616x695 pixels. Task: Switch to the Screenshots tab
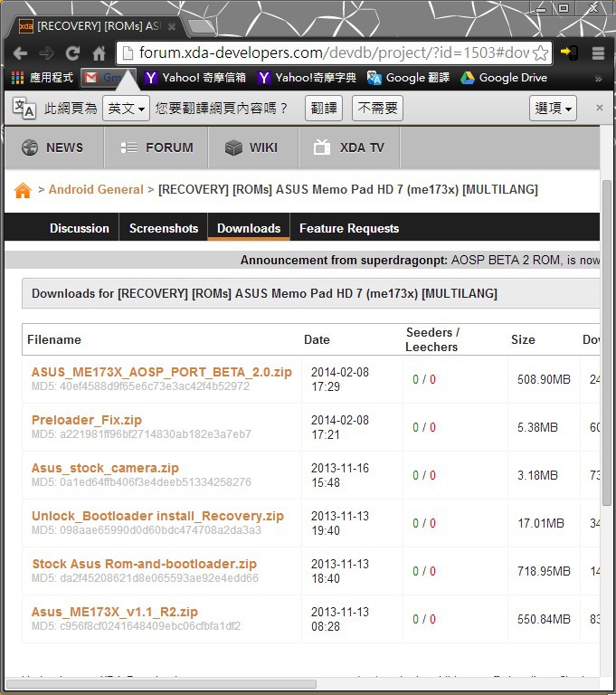164,228
